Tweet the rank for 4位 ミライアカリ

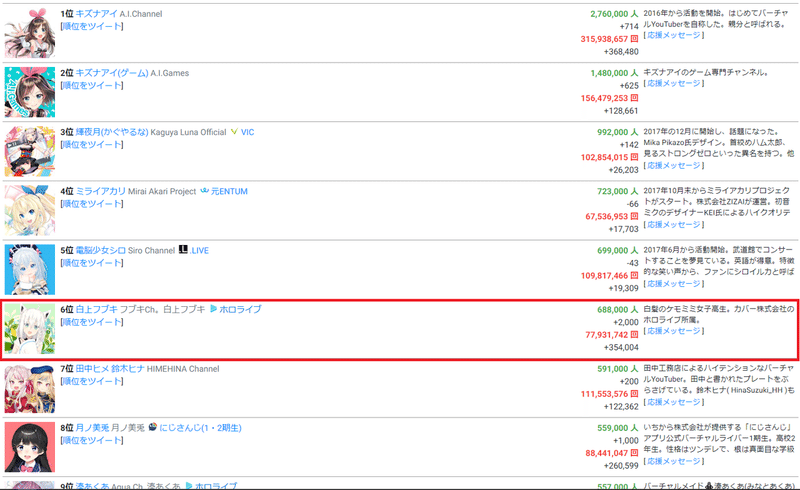(92, 204)
